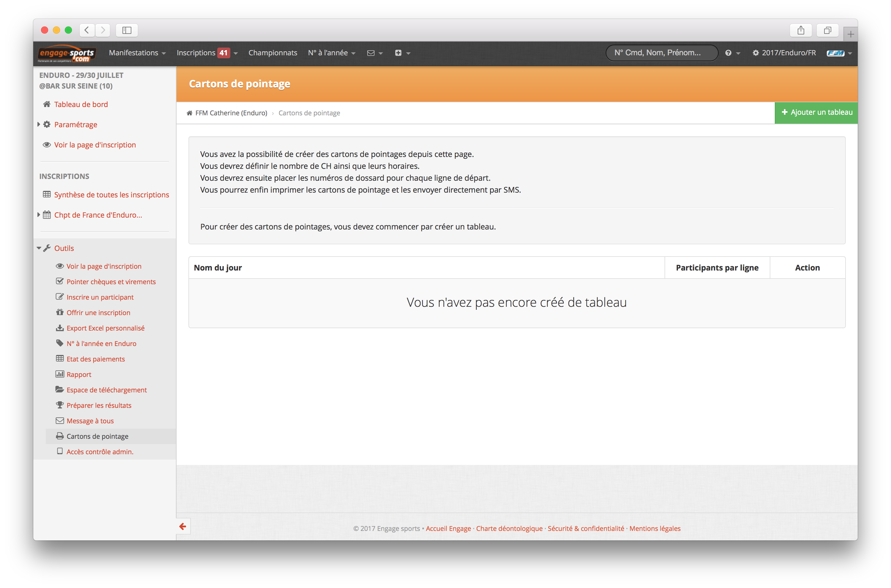Expand the Chpt de France d'Enduro arrow
The image size is (891, 588).
point(39,215)
